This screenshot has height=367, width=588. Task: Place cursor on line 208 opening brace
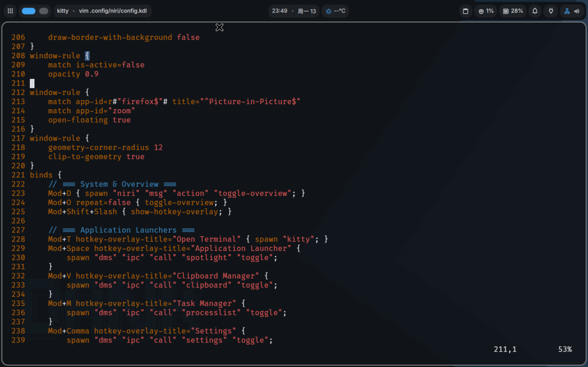tap(87, 56)
